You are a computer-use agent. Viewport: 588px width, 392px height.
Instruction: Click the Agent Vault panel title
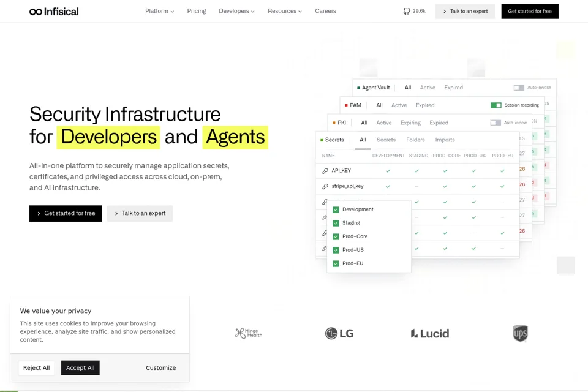pos(375,88)
